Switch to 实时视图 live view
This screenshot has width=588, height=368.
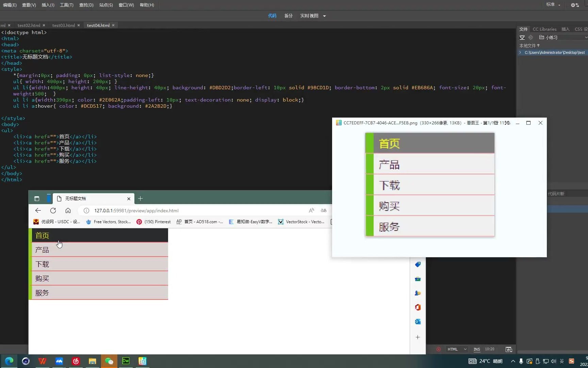point(309,16)
